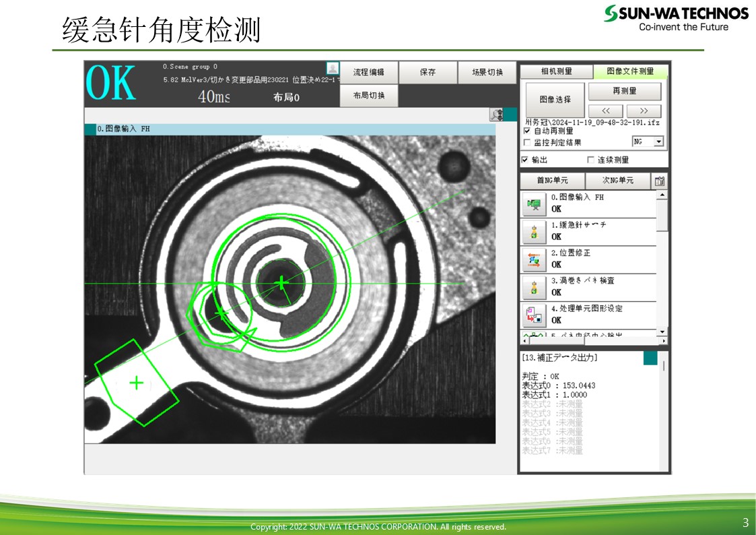
Task: Click the 缓急针サーチ search unit icon
Action: click(x=535, y=232)
